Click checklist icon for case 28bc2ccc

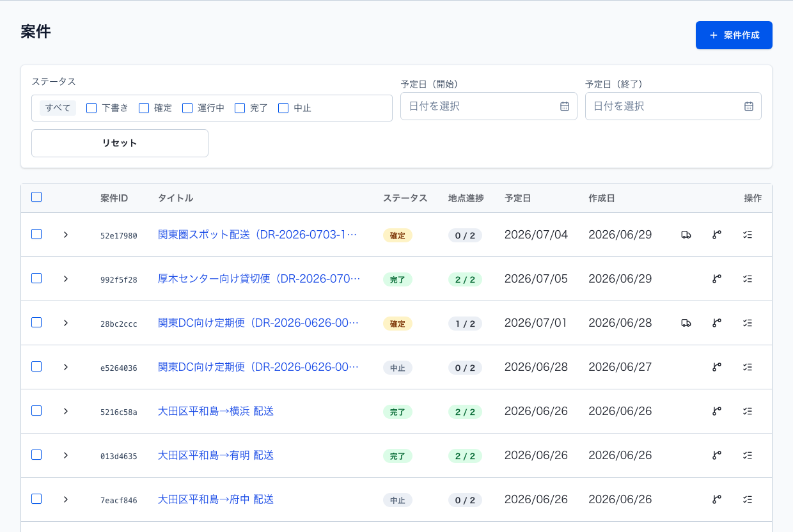(748, 323)
